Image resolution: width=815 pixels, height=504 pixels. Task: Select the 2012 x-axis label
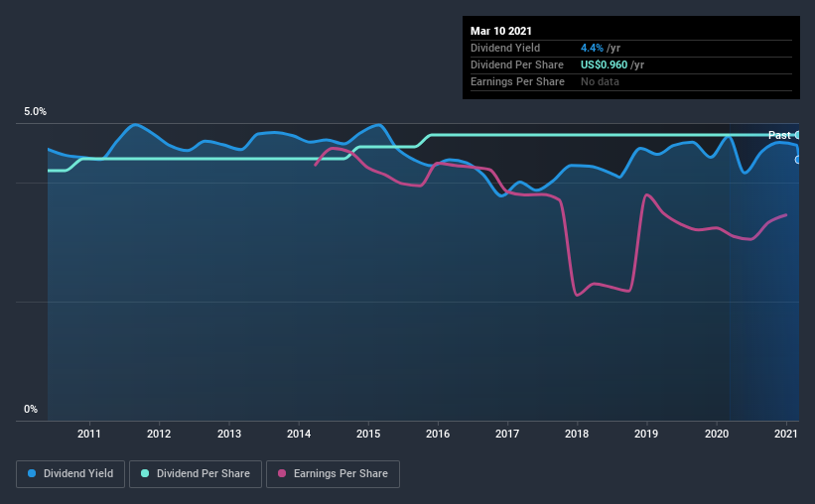(x=159, y=434)
